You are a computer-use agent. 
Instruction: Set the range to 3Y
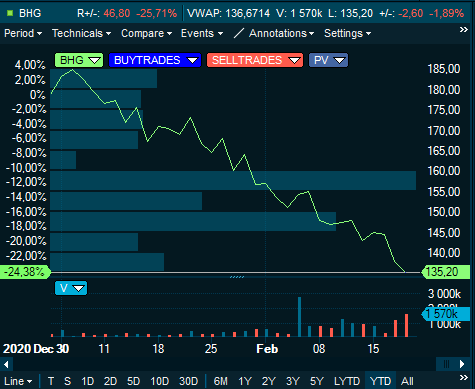[293, 381]
